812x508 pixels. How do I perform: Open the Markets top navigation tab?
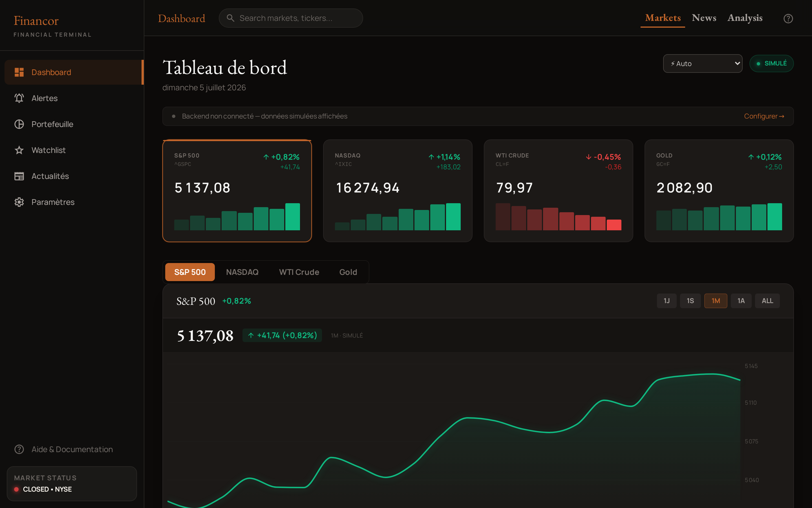pyautogui.click(x=663, y=18)
